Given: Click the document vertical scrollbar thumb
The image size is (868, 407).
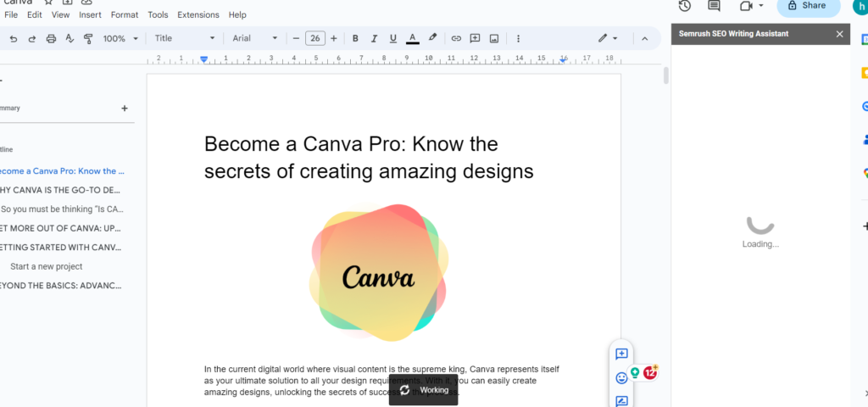Looking at the screenshot, I should [x=666, y=75].
